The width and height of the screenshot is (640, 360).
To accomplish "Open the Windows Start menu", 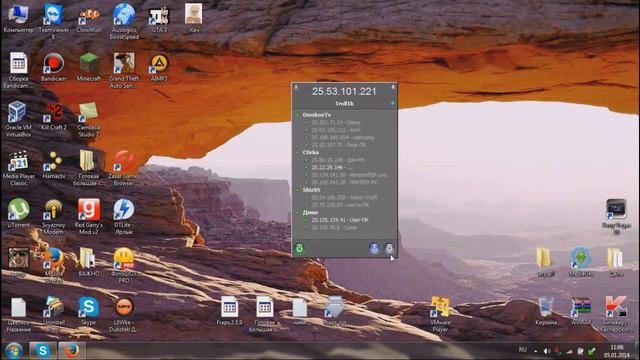I will [x=14, y=351].
